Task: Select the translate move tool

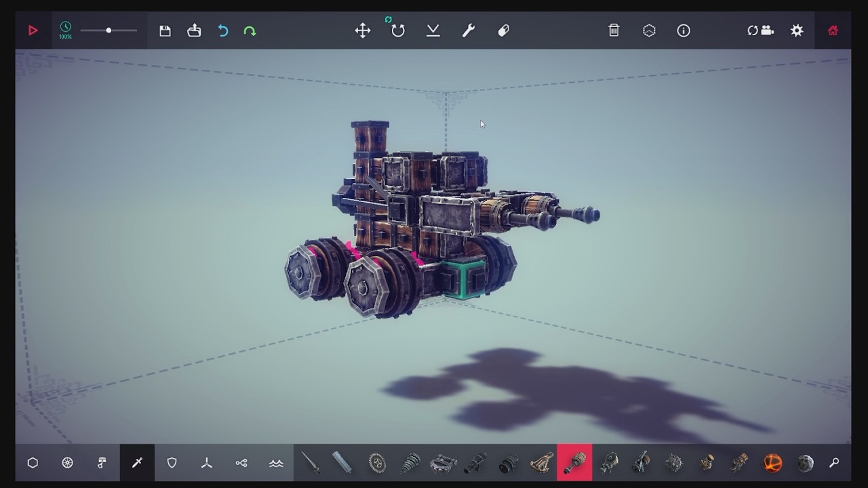Action: point(363,30)
